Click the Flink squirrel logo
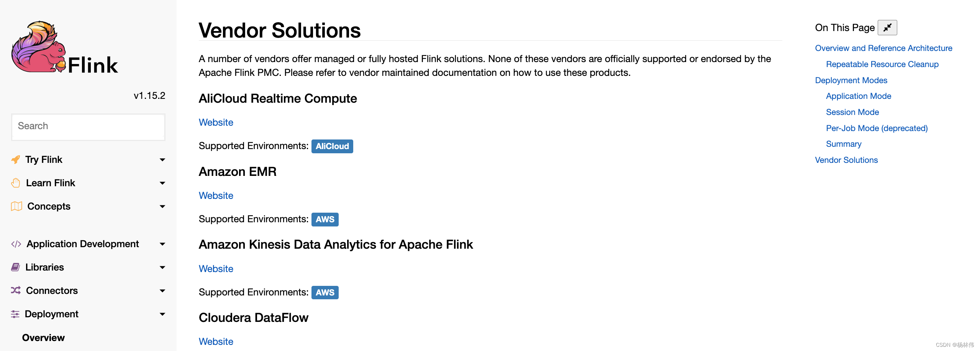This screenshot has width=980, height=351. (39, 47)
